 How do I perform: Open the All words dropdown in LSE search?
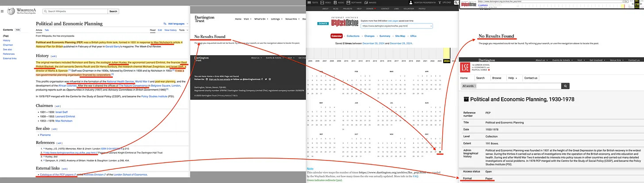[x=469, y=86]
